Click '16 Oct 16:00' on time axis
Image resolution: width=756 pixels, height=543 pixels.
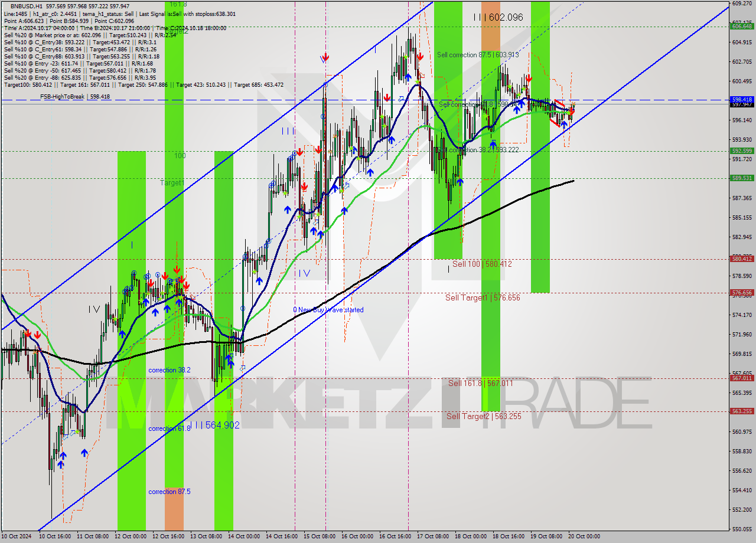point(395,537)
